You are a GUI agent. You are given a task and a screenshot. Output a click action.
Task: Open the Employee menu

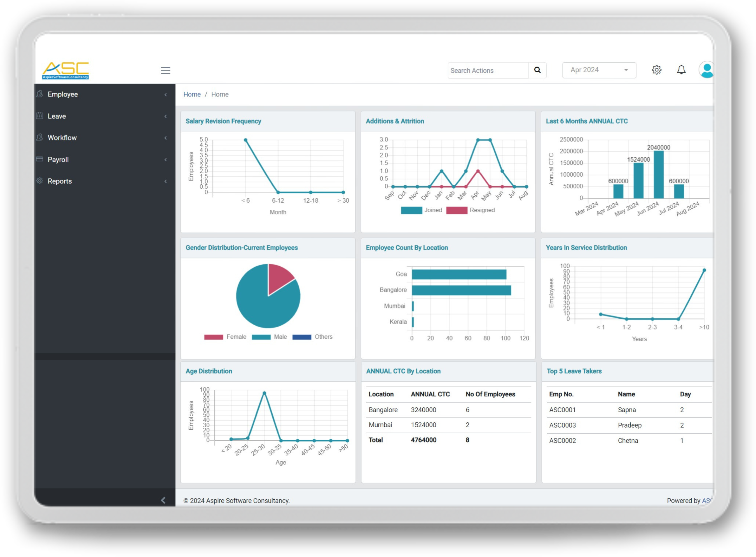coord(105,94)
